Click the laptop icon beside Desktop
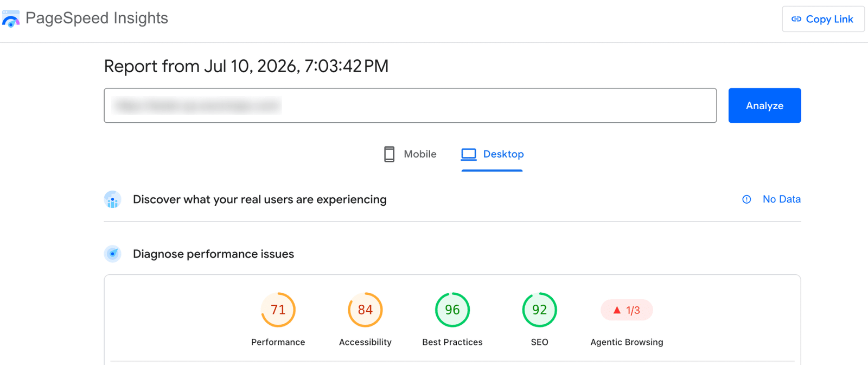 [x=469, y=154]
